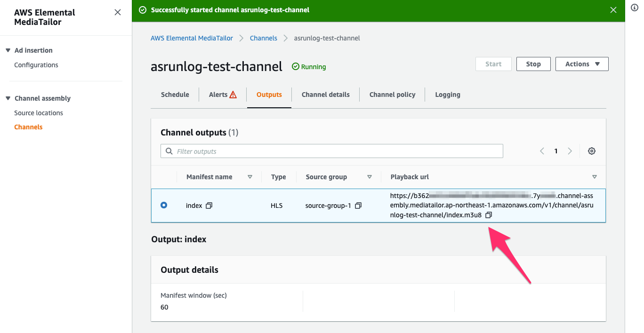Go to next page of outputs

(570, 151)
